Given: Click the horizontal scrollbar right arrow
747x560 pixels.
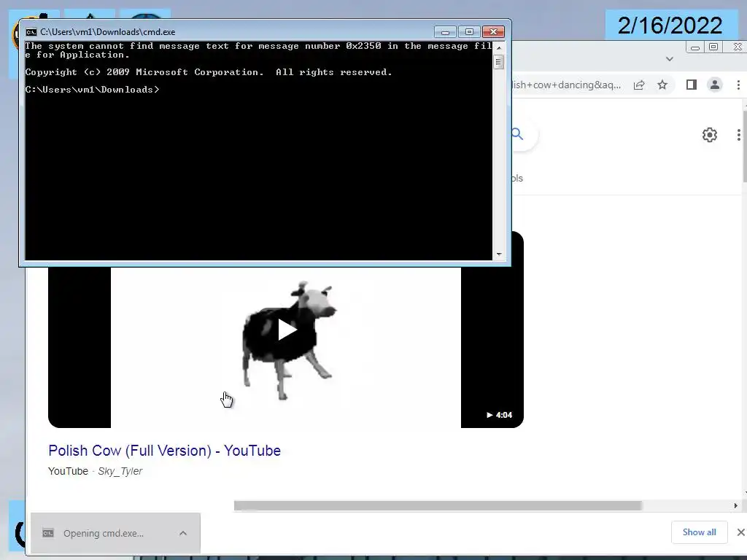Looking at the screenshot, I should [735, 505].
